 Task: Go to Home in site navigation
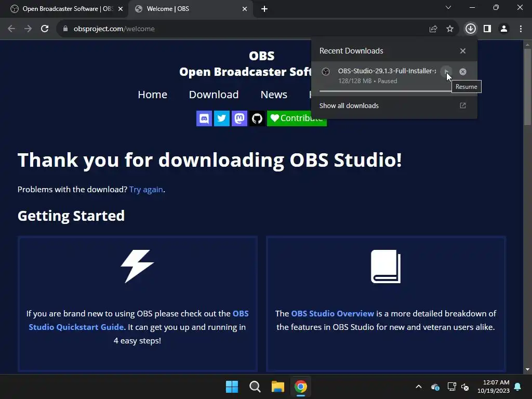pyautogui.click(x=152, y=95)
